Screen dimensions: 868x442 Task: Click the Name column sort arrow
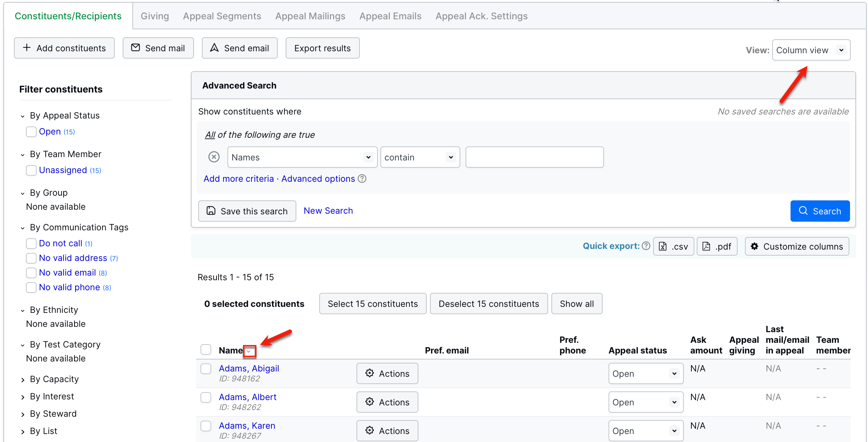(249, 351)
